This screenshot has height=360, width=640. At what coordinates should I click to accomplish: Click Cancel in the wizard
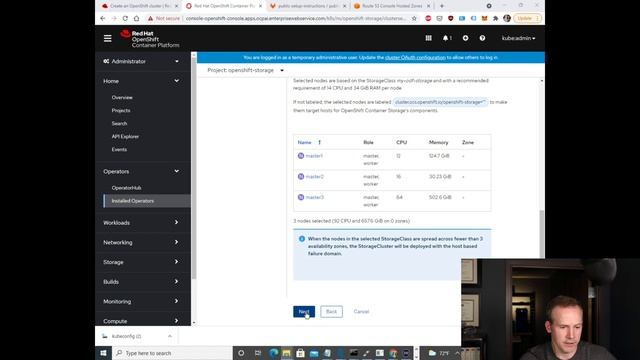[361, 311]
